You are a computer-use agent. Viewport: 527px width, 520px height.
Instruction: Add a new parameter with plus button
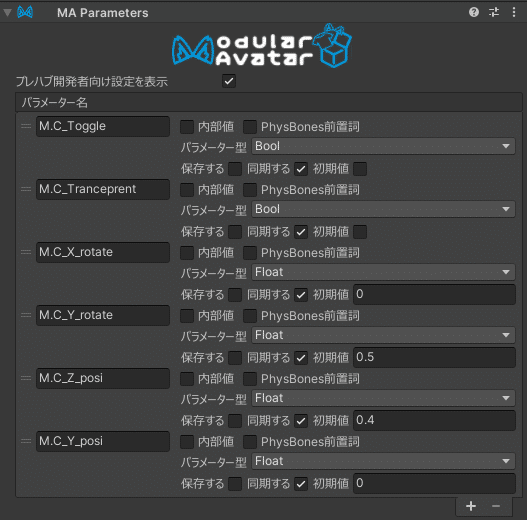click(471, 506)
